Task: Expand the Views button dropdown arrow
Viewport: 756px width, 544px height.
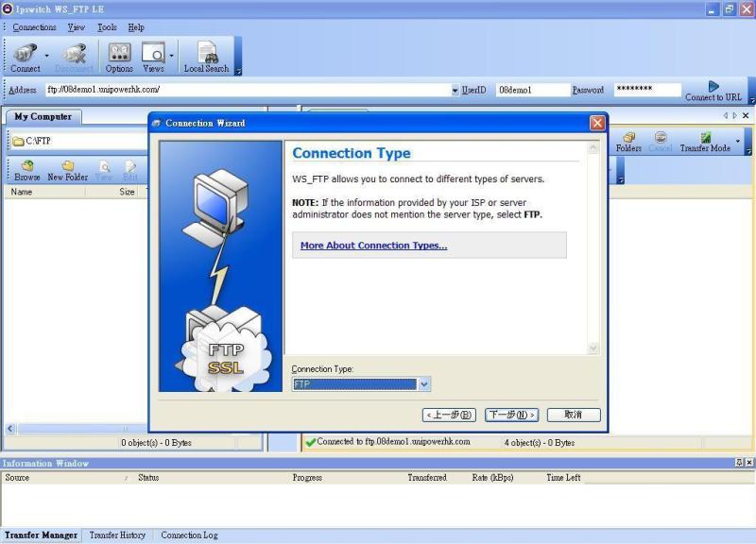Action: coord(171,56)
